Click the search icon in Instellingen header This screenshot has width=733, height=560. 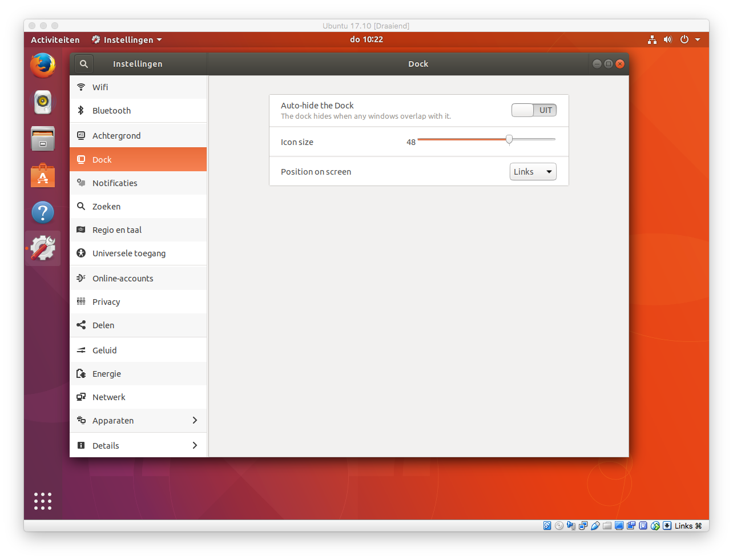(84, 64)
